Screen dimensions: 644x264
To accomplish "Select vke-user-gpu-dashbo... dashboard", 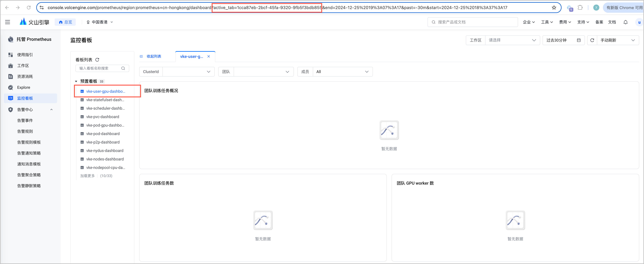I will click(106, 91).
